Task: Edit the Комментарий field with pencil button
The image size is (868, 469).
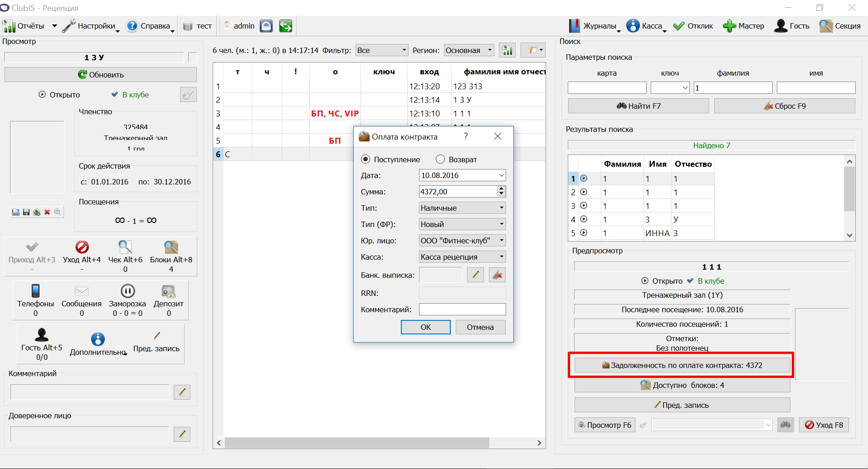Action: click(182, 392)
